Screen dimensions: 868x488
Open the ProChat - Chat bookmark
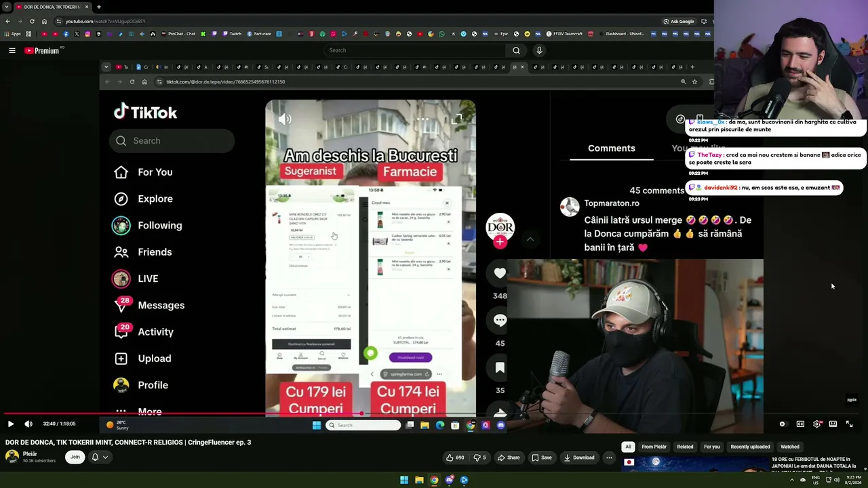(178, 34)
